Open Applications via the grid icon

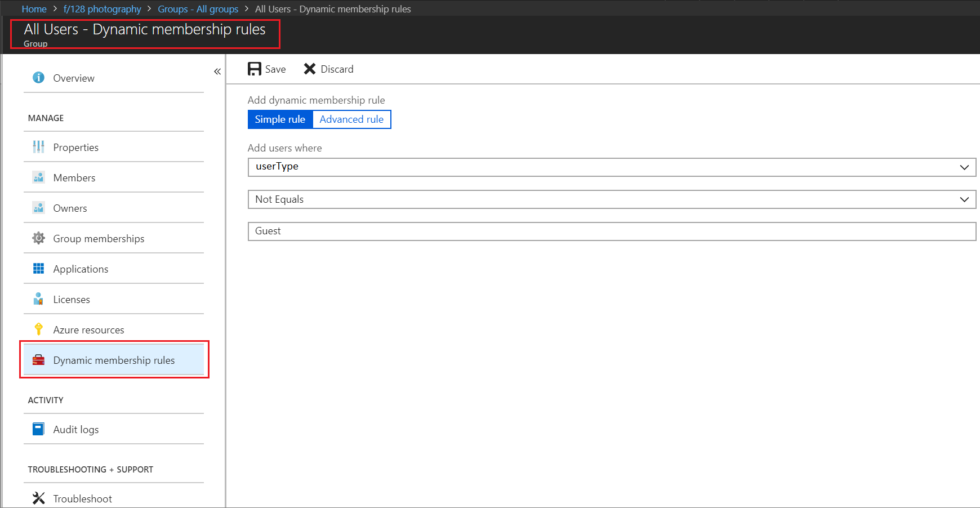point(38,269)
